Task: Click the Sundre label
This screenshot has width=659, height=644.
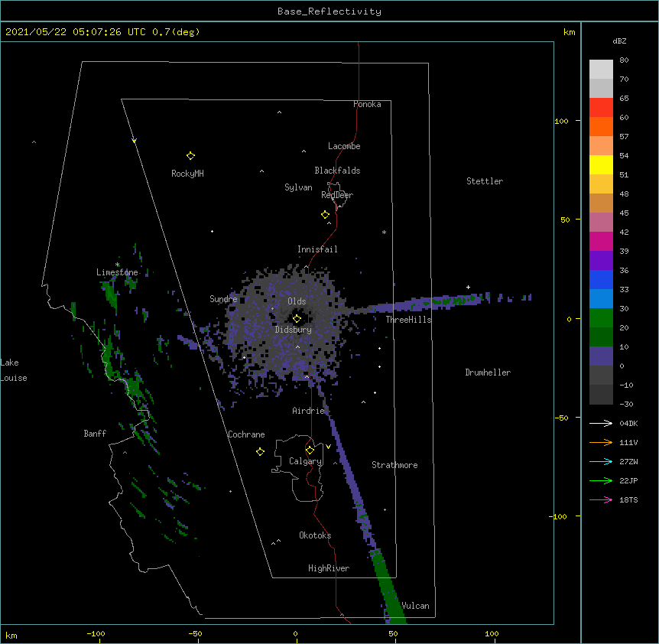Action: click(x=223, y=299)
